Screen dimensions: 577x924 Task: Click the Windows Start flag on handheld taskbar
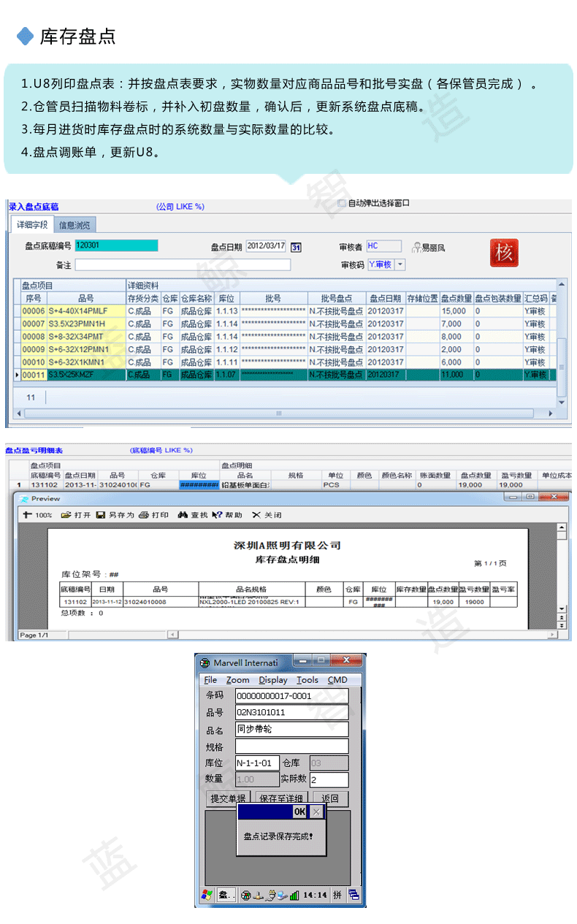pos(207,895)
